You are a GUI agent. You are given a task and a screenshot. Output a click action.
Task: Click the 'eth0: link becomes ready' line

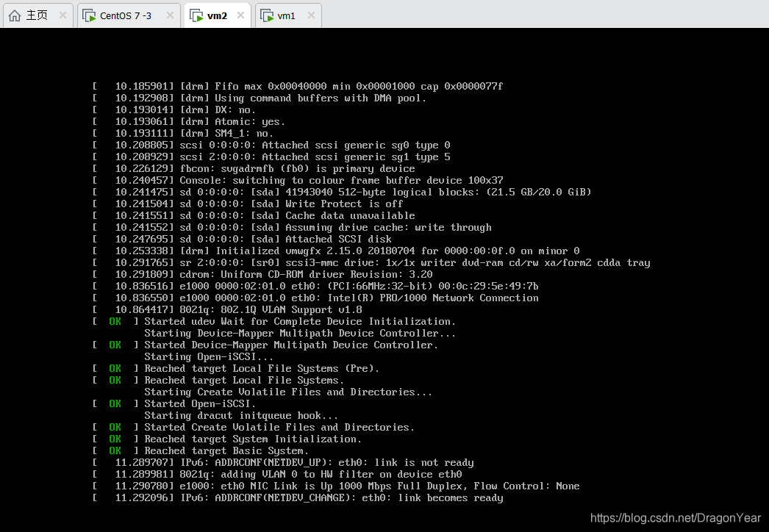click(298, 498)
